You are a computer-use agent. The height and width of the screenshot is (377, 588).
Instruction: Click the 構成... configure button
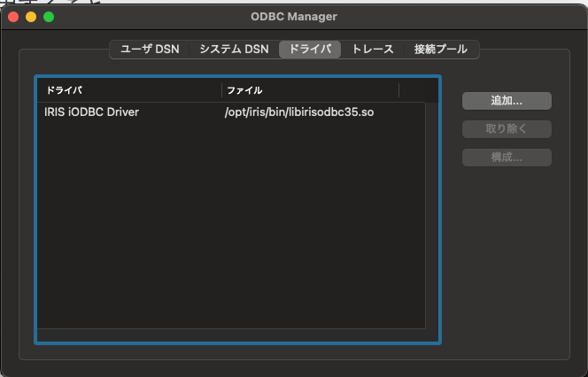tap(507, 158)
